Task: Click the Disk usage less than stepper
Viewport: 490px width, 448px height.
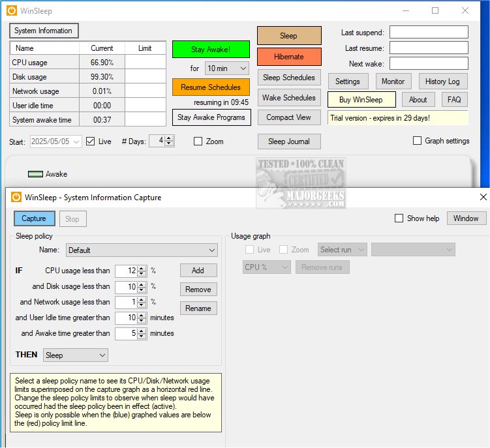Action: [131, 287]
